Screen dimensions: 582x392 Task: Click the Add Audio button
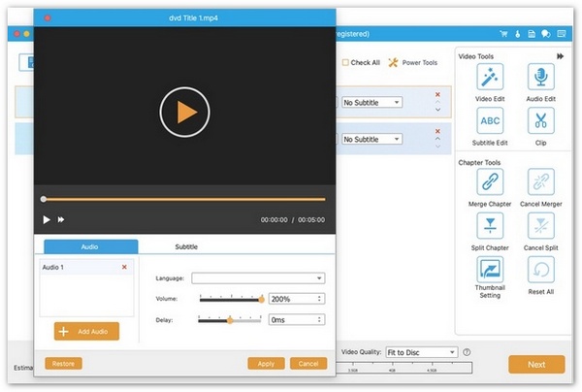tap(86, 331)
